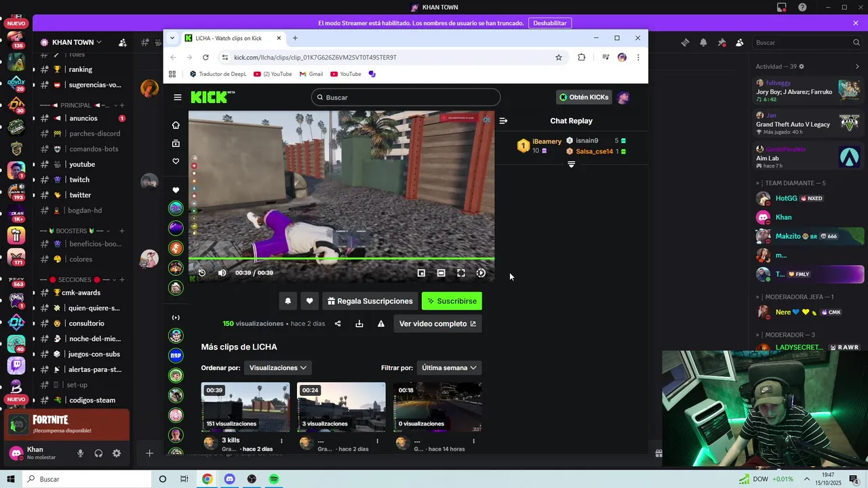This screenshot has width=868, height=488.
Task: Collapse the BOOSTERS category in Discord
Action: pos(75,230)
